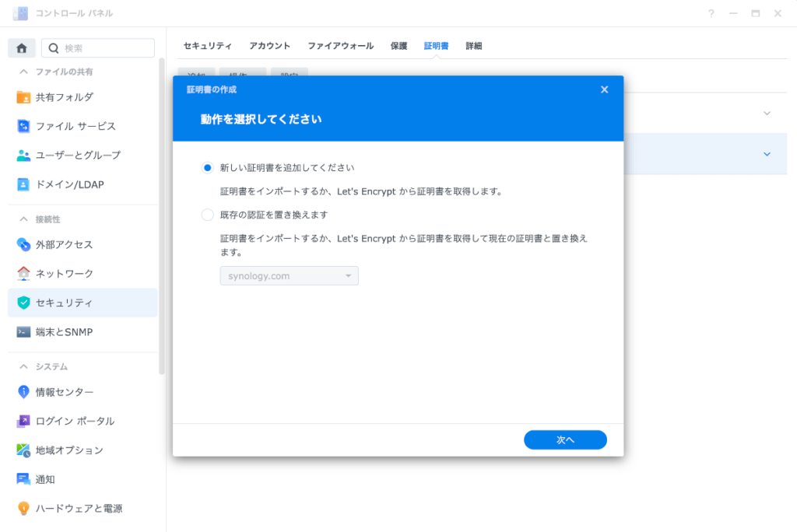The width and height of the screenshot is (797, 532).
Task: Switch to the ファイアウォール tab
Action: 340,46
